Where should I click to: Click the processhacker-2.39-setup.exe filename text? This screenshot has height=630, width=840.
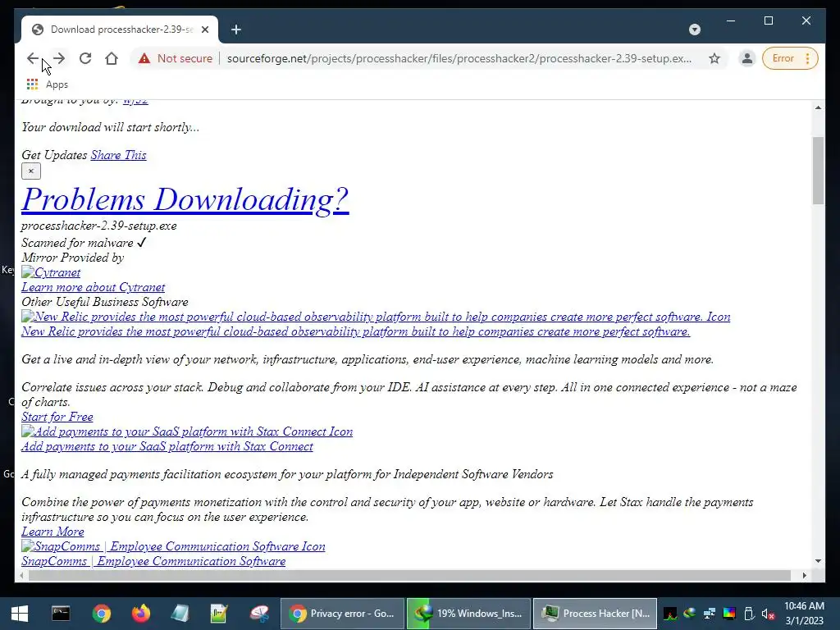pos(99,226)
